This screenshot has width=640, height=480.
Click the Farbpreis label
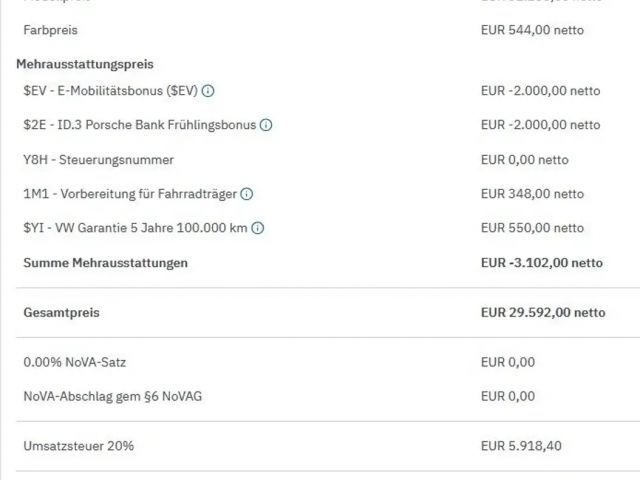[x=50, y=30]
